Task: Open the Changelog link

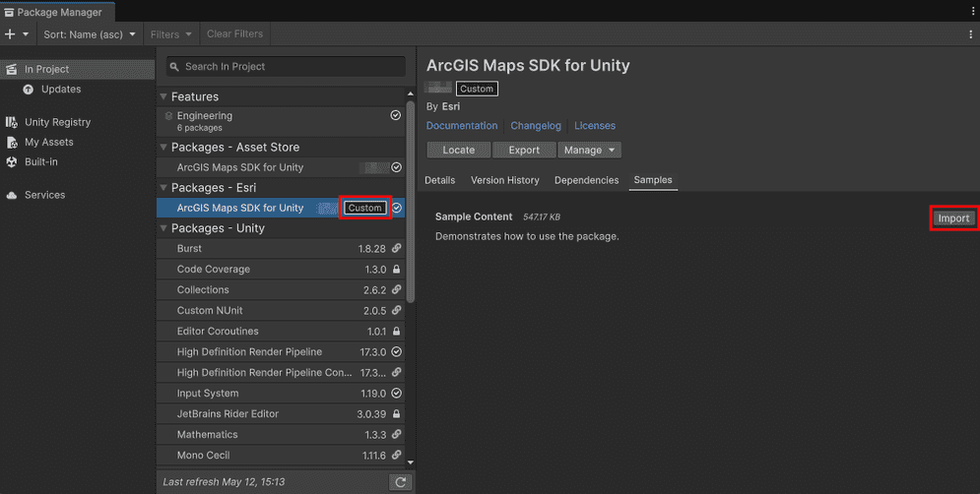Action: pyautogui.click(x=536, y=126)
